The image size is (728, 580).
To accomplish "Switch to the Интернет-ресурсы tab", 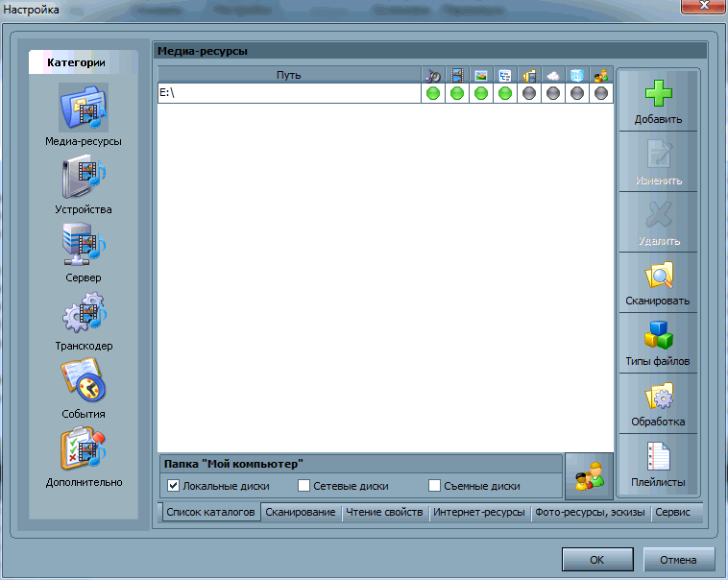I will (478, 512).
